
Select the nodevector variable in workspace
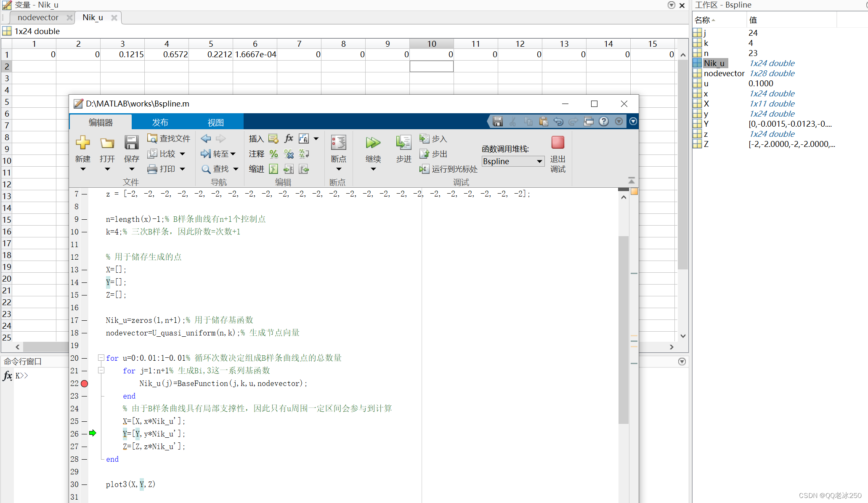724,74
